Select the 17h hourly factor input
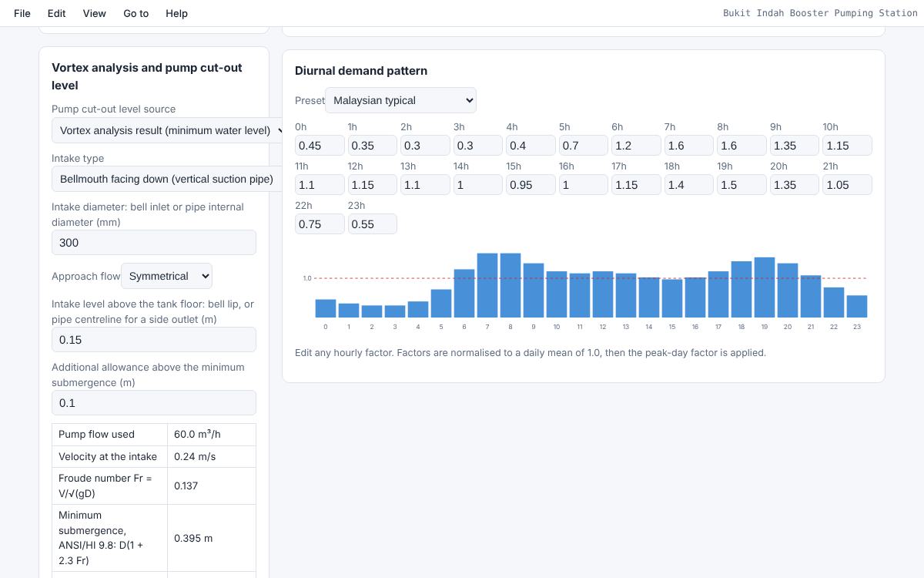The image size is (924, 578). click(636, 184)
